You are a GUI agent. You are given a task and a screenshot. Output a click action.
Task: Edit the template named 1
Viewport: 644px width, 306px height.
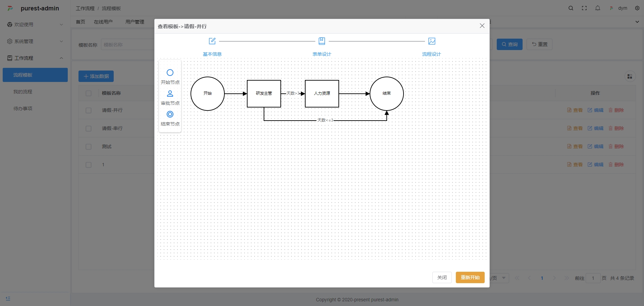coord(595,165)
